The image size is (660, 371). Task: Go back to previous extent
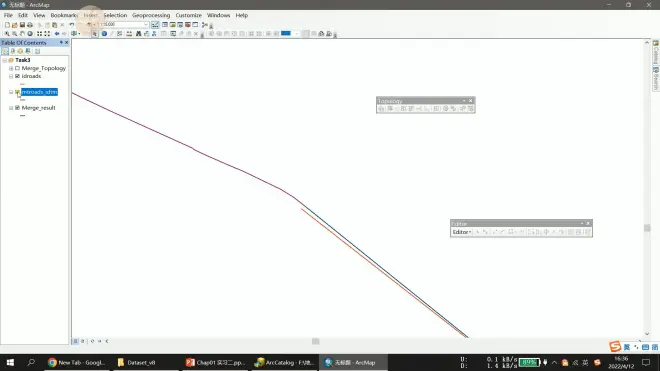click(57, 34)
